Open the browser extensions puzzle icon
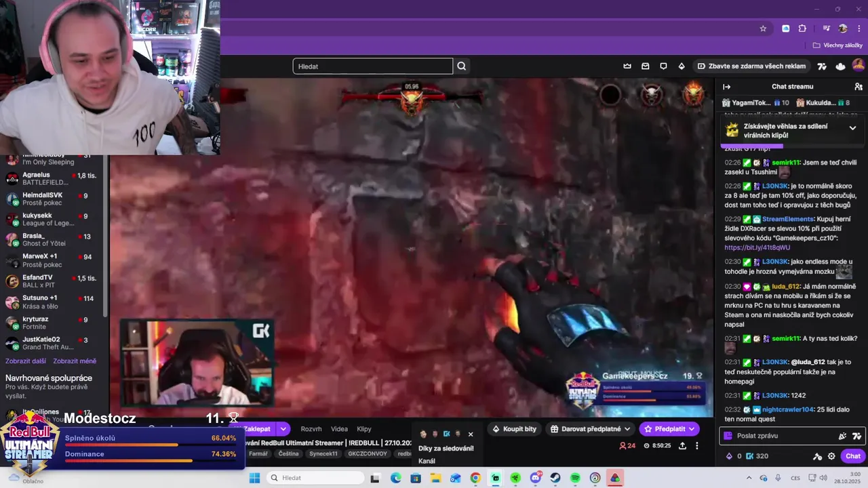The image size is (868, 488). 802,28
